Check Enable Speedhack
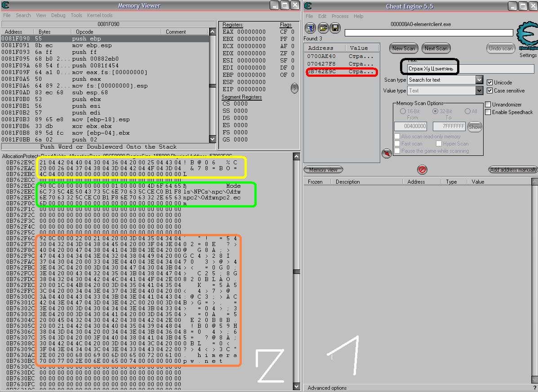538x392 pixels. point(488,112)
